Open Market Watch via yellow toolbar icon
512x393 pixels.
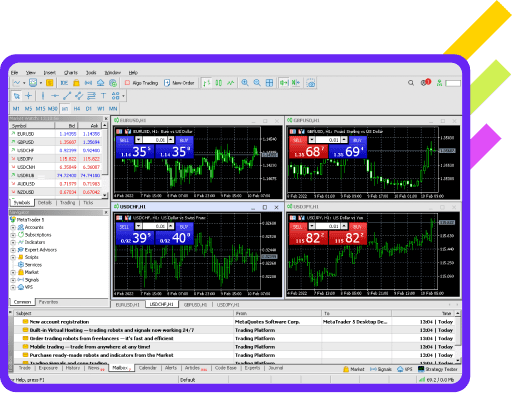pyautogui.click(x=50, y=83)
